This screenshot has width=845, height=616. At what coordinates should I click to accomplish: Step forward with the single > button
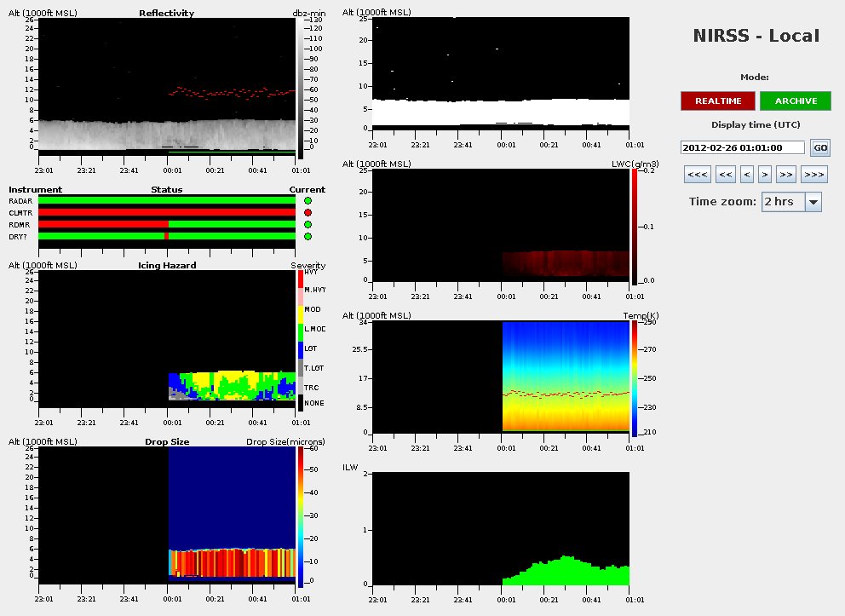tap(766, 175)
